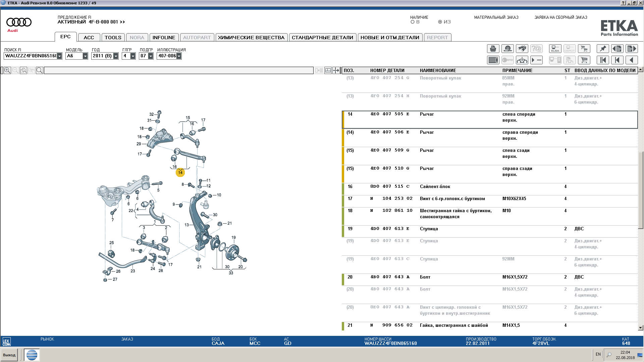Toggle the split-view layout icon above illustration
The height and width of the screenshot is (362, 644).
click(x=328, y=70)
